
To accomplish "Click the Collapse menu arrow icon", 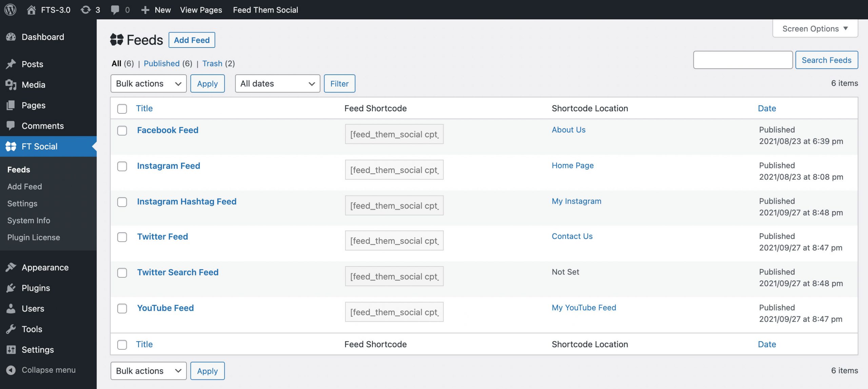I will pyautogui.click(x=11, y=370).
